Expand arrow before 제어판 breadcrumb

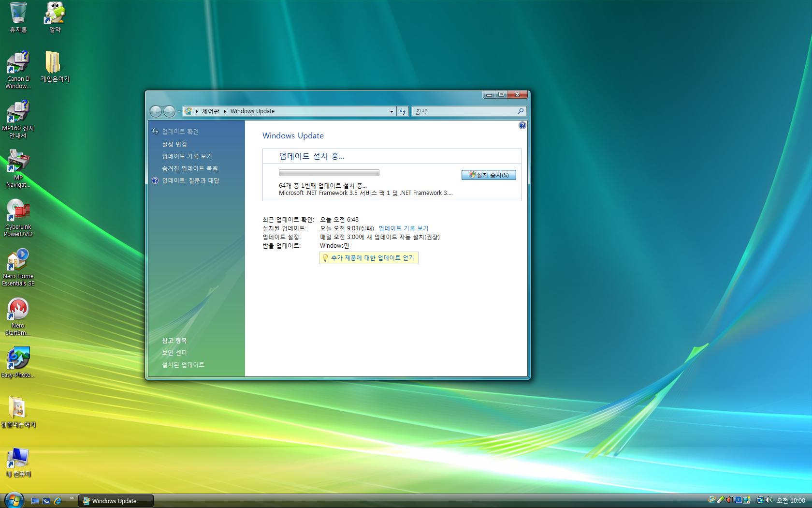tap(197, 111)
